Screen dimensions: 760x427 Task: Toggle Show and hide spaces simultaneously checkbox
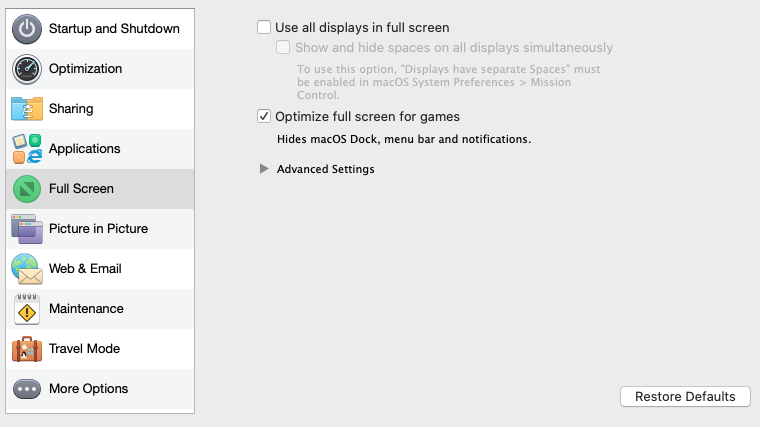[x=284, y=48]
